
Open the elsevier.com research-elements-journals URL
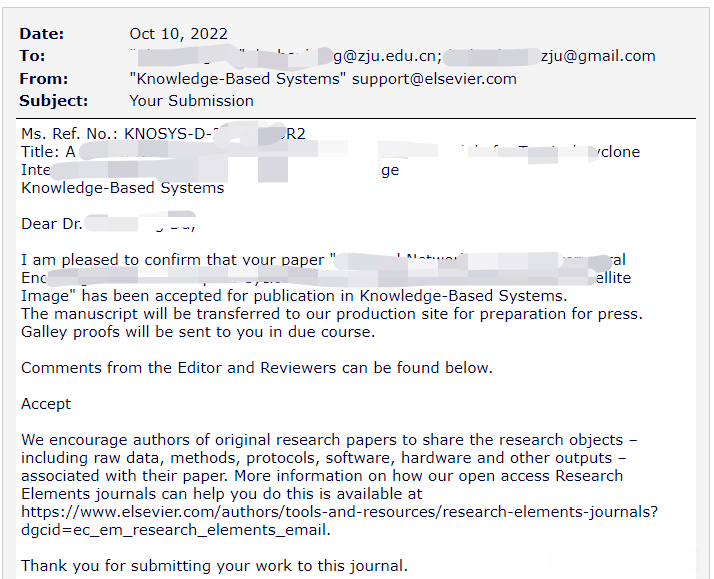click(x=339, y=512)
